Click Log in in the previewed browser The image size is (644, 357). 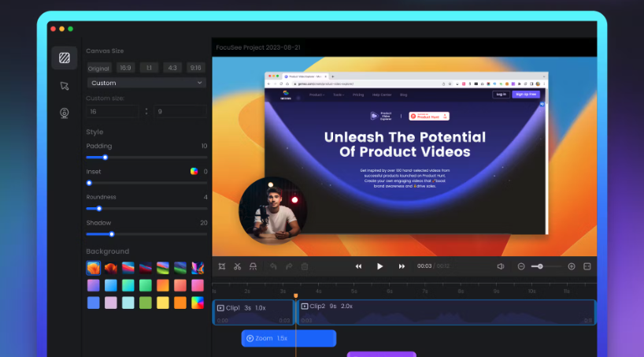point(501,95)
